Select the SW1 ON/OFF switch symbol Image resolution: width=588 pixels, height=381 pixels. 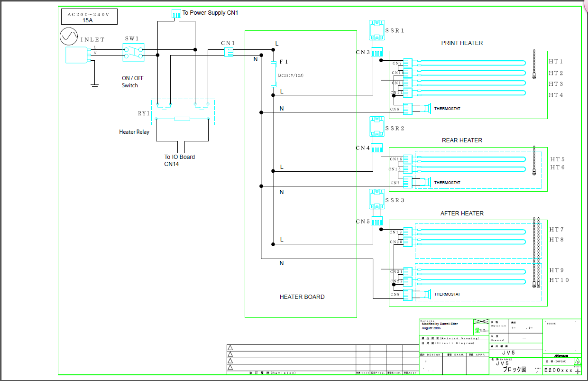pos(134,52)
